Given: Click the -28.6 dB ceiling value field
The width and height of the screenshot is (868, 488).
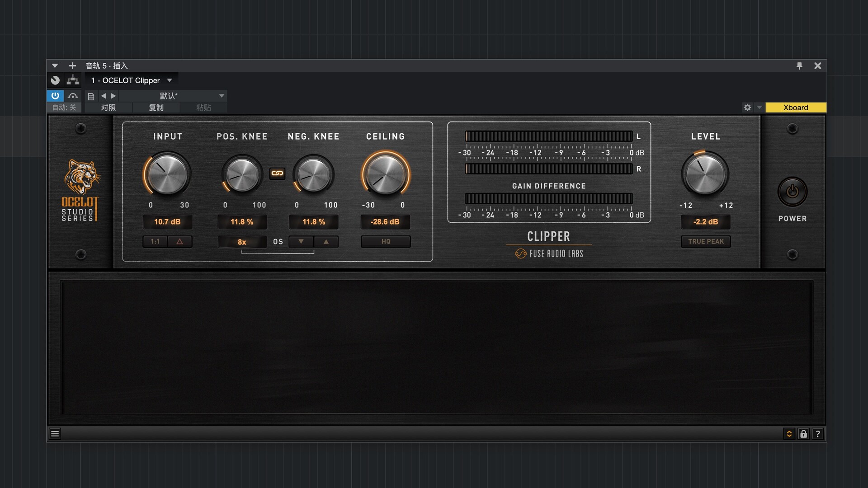Looking at the screenshot, I should (x=385, y=222).
